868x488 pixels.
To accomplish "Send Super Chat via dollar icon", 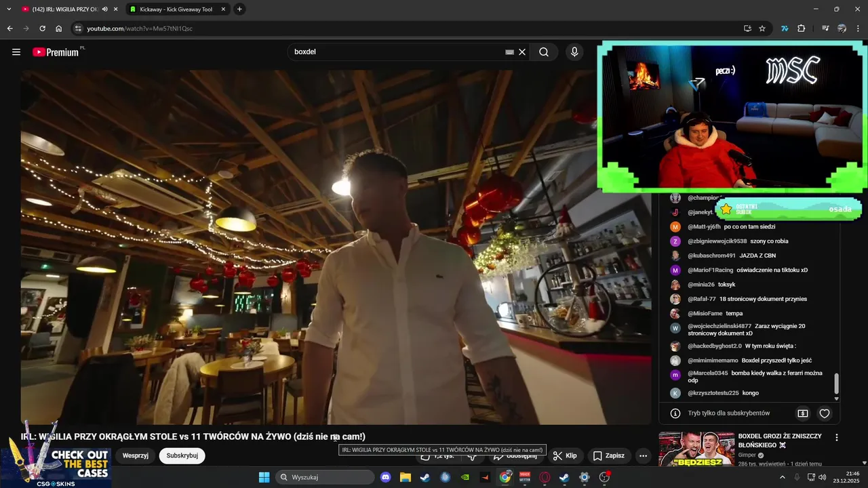I will pos(803,413).
